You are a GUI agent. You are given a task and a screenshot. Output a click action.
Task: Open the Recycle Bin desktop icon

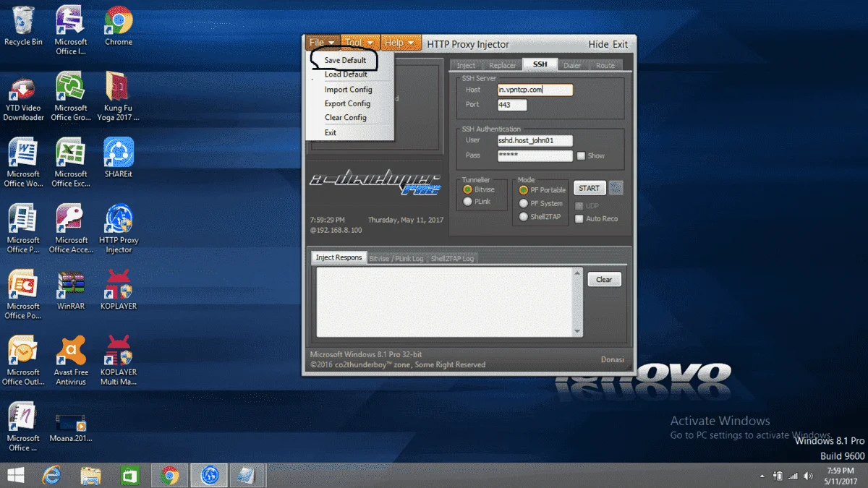click(23, 26)
